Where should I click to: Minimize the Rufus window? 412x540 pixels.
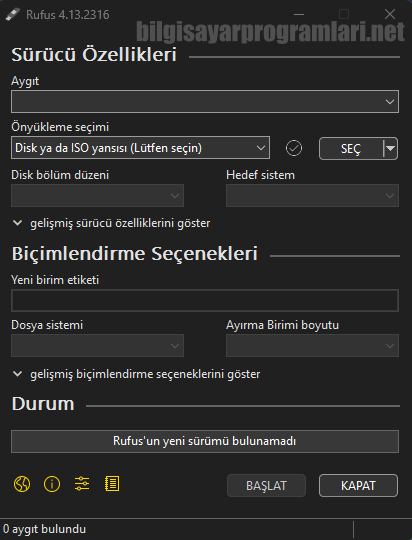pos(299,14)
